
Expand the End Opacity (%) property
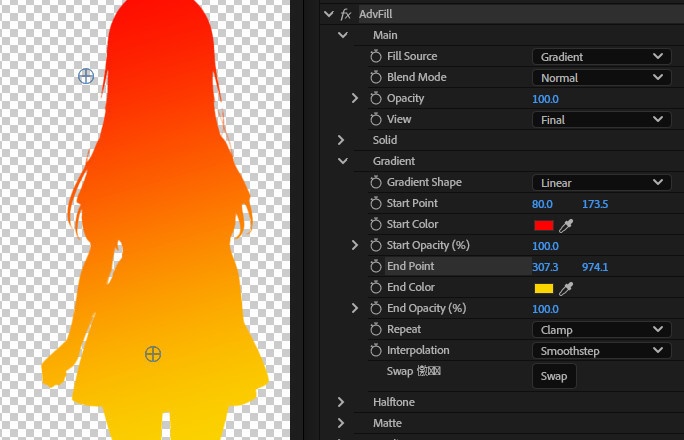[x=355, y=308]
